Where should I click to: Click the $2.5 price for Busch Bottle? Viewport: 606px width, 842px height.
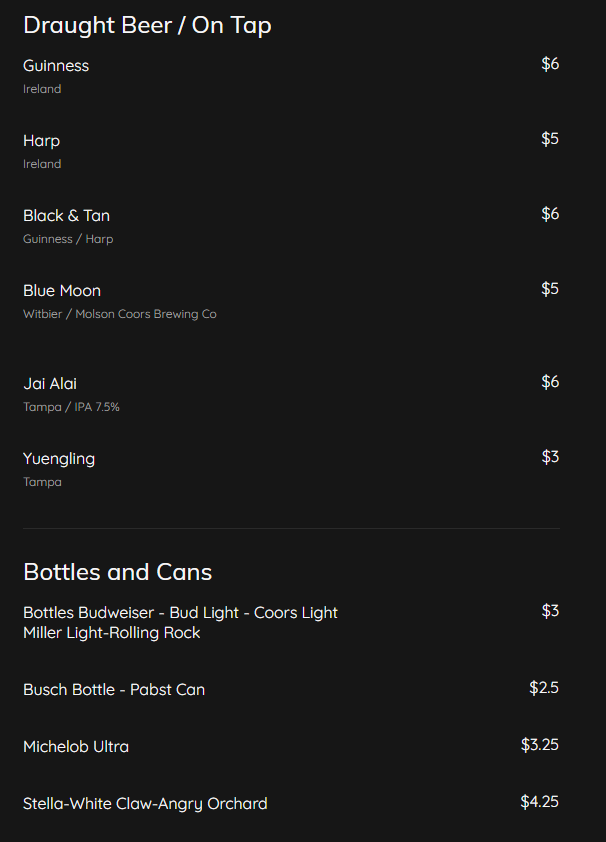click(x=544, y=688)
